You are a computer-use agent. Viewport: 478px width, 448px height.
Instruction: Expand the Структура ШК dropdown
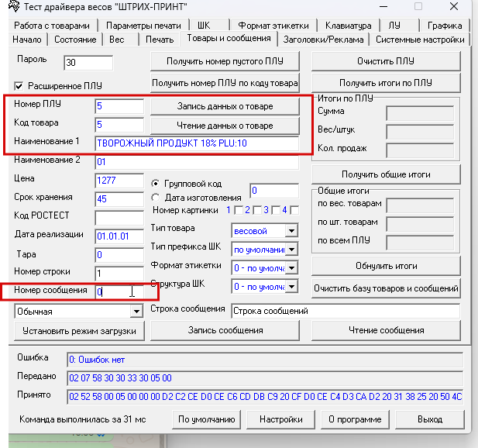[x=291, y=287]
